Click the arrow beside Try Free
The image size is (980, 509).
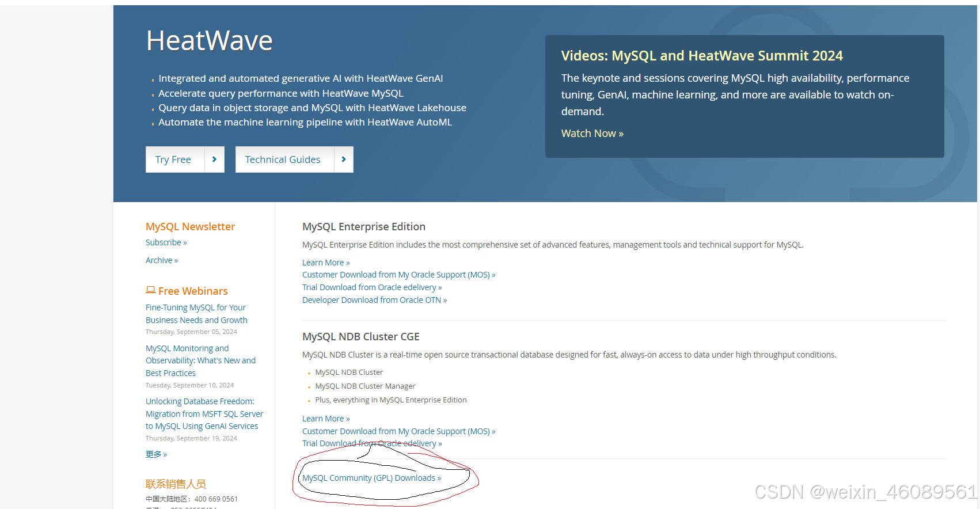(215, 159)
